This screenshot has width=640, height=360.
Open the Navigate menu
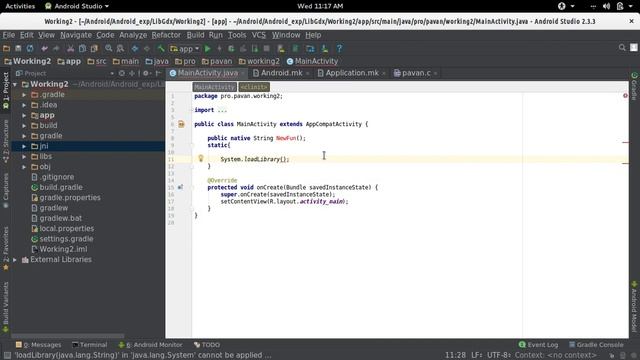tap(76, 35)
